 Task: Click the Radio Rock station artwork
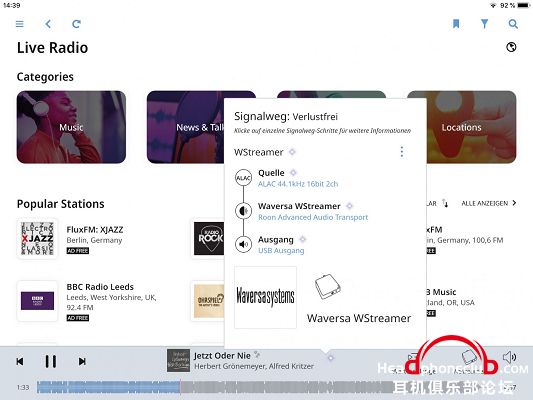(209, 239)
